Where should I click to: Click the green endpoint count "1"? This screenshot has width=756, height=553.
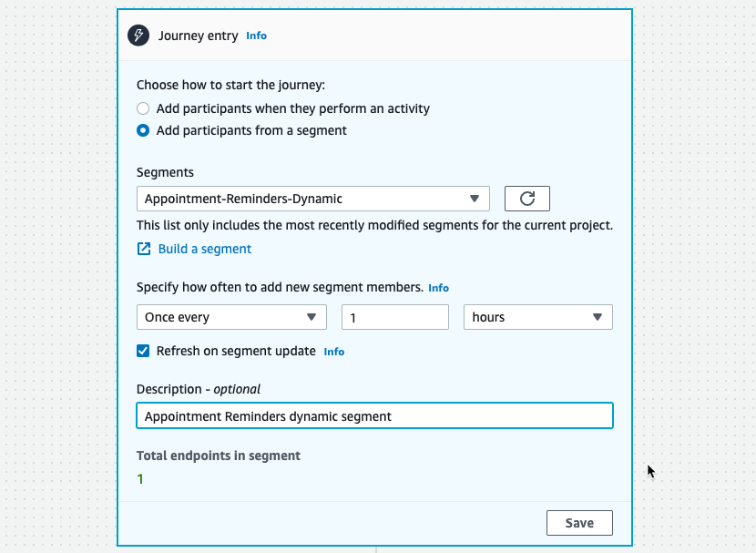[x=140, y=477]
